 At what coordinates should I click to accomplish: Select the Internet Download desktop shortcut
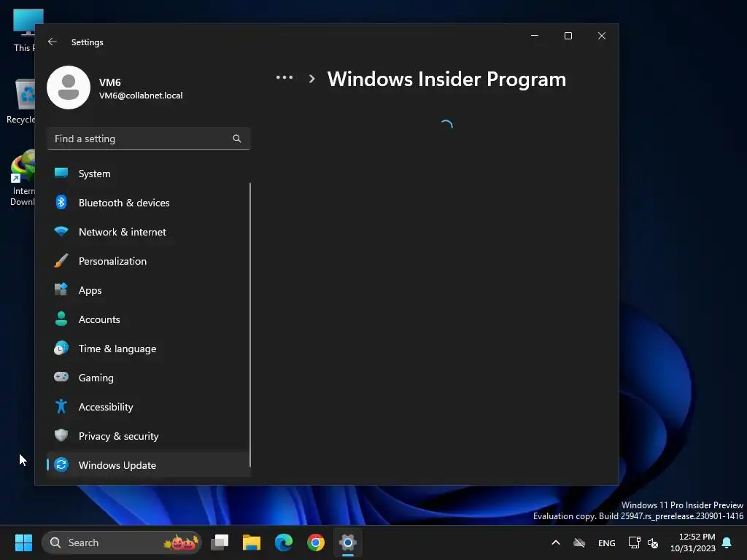pos(23,178)
